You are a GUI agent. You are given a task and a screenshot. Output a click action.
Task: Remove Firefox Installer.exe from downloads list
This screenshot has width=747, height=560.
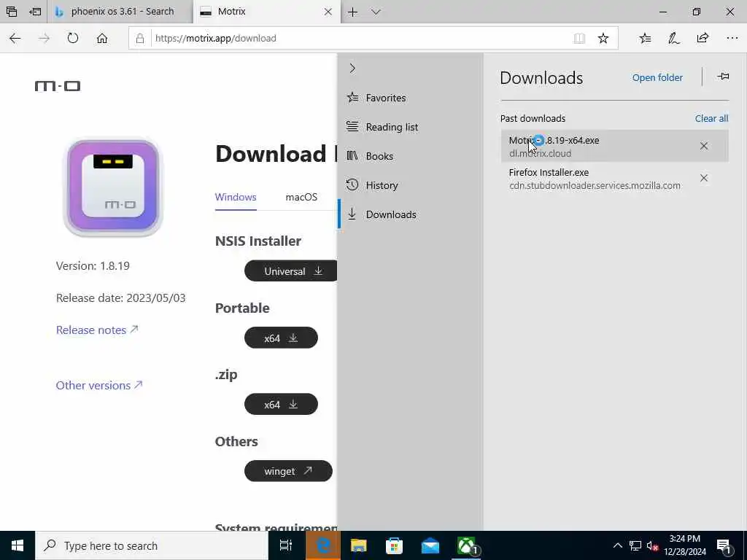[x=704, y=178]
